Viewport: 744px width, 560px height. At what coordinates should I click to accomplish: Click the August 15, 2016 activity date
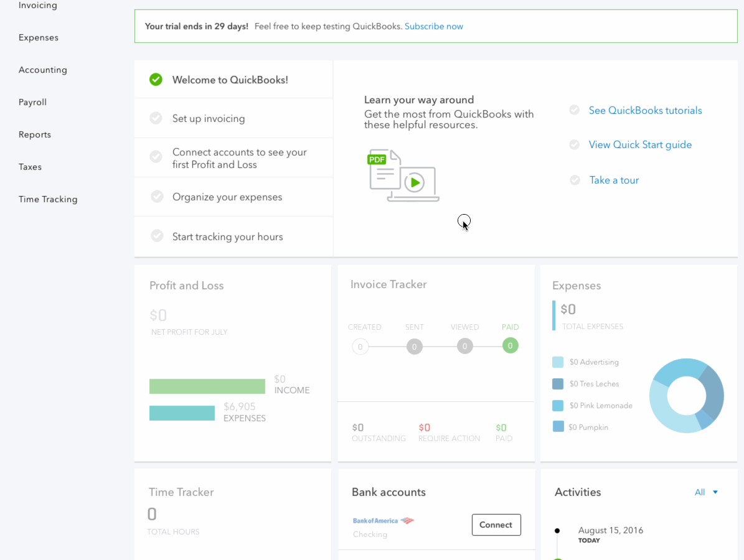point(611,530)
